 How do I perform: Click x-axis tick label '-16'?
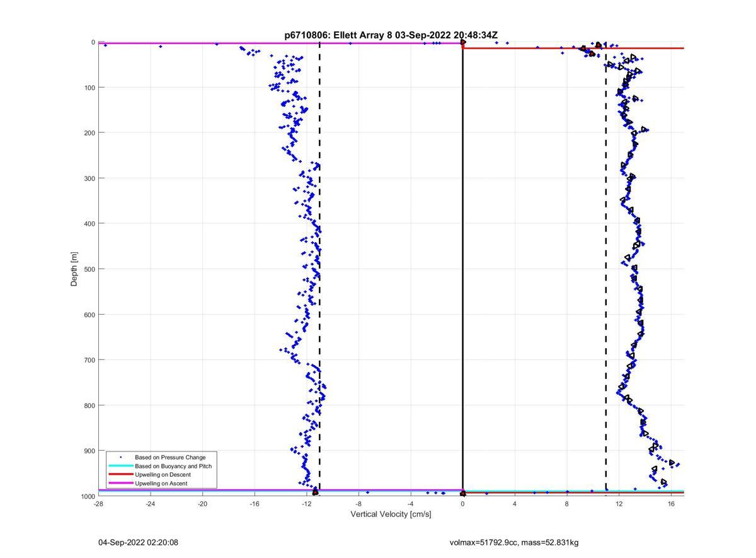[255, 504]
